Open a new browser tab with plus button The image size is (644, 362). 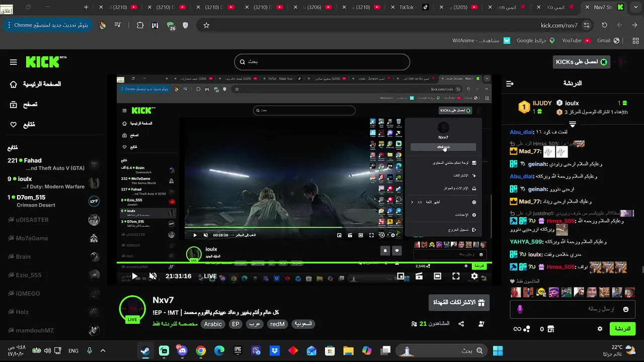click(x=86, y=7)
